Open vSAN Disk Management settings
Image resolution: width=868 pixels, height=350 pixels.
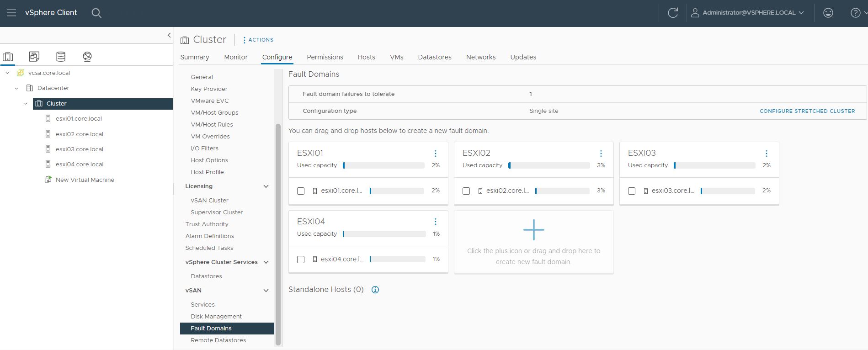click(x=216, y=317)
